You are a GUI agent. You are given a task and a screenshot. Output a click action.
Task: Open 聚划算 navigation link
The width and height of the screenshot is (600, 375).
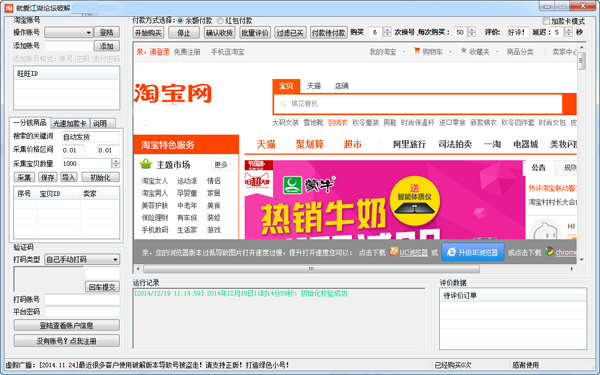point(310,144)
